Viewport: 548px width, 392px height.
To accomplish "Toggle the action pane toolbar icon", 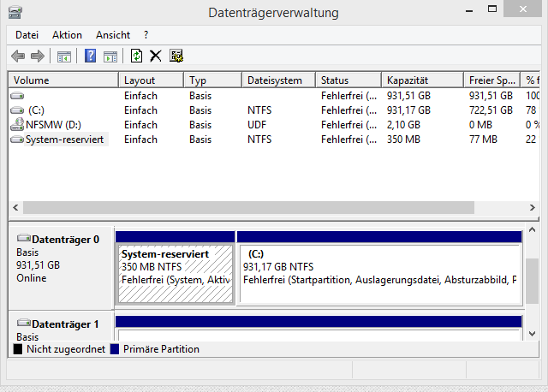I will (x=110, y=56).
